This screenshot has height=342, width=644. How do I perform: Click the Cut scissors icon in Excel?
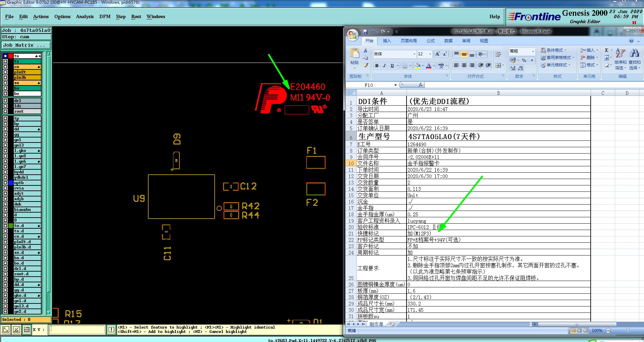pos(366,50)
